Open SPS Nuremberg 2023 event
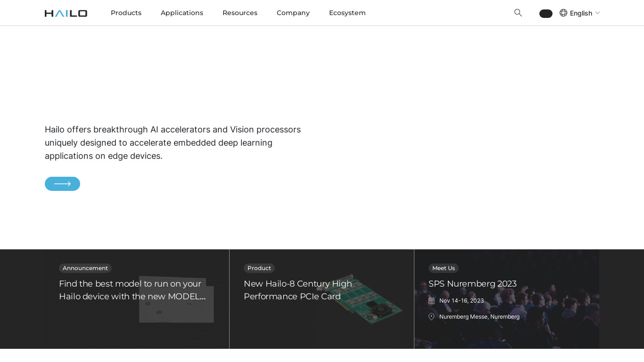 472,284
